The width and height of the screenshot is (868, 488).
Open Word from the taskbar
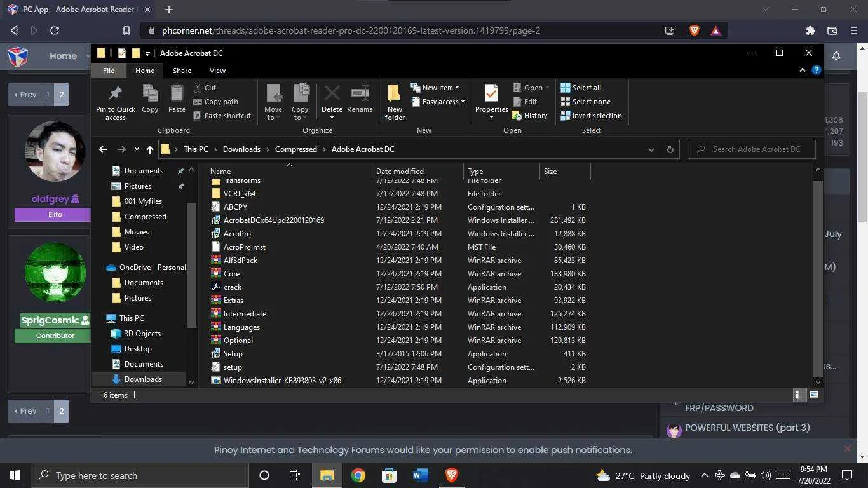pos(420,475)
